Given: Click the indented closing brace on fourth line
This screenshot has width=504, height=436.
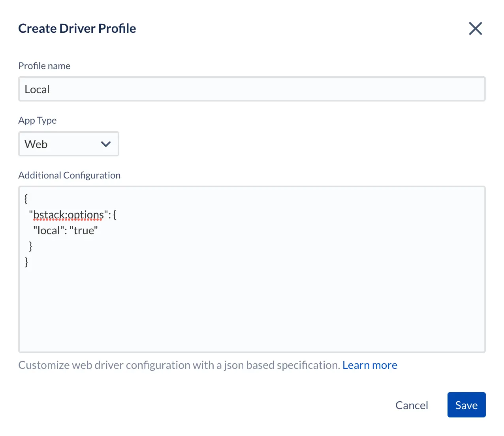Looking at the screenshot, I should pyautogui.click(x=31, y=246).
